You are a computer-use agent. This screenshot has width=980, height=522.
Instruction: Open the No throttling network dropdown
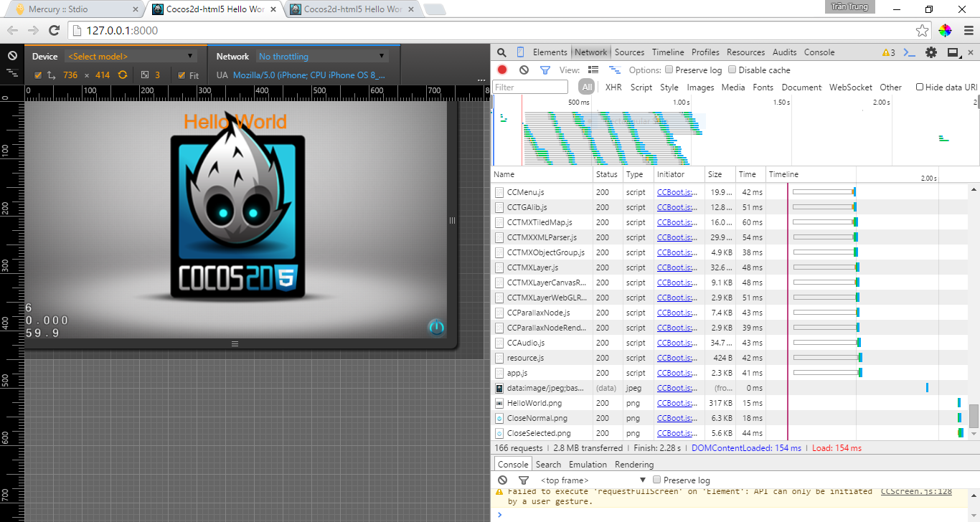coord(321,56)
